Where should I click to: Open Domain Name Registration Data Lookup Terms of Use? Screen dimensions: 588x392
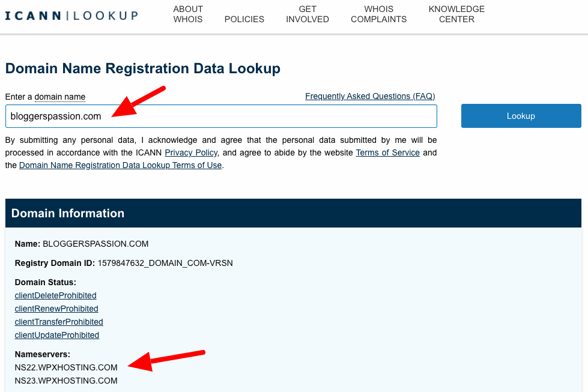120,165
